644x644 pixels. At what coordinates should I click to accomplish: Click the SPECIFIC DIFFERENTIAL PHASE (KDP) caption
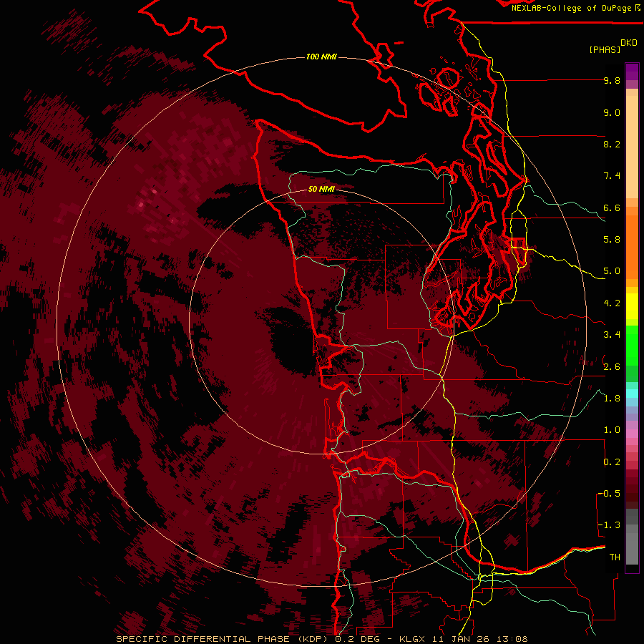pos(224,639)
